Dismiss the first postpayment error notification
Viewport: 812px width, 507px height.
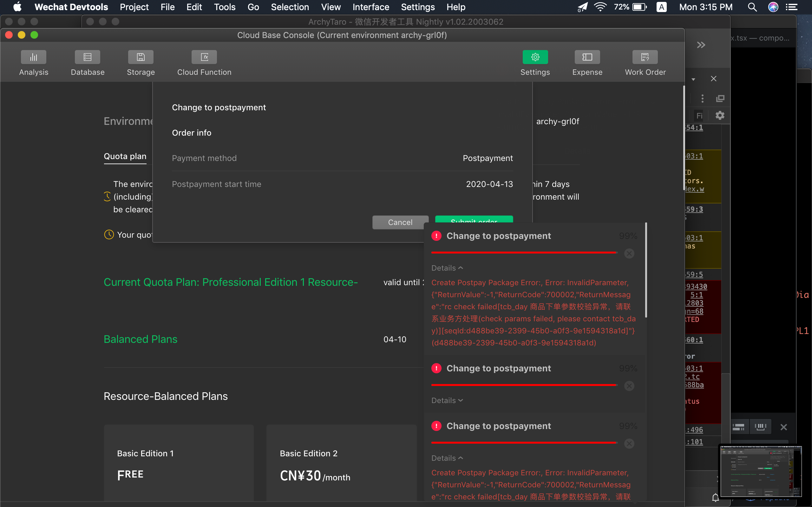(x=629, y=253)
